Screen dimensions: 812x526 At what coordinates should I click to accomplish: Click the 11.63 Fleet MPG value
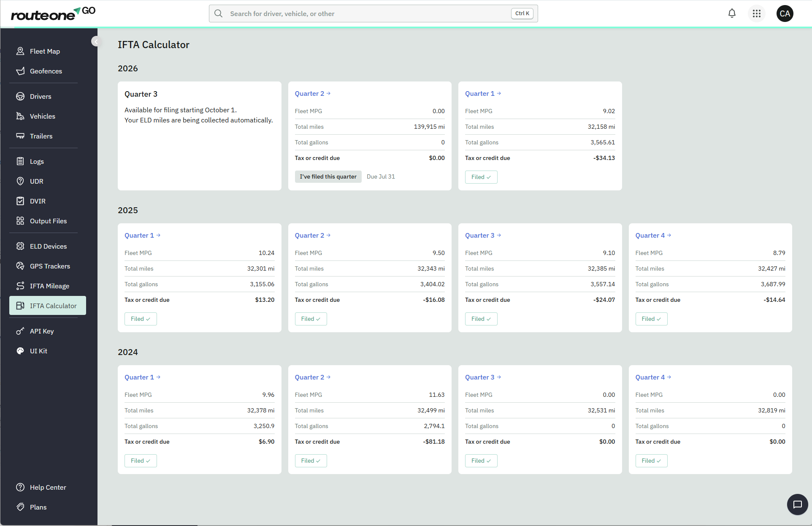click(437, 395)
